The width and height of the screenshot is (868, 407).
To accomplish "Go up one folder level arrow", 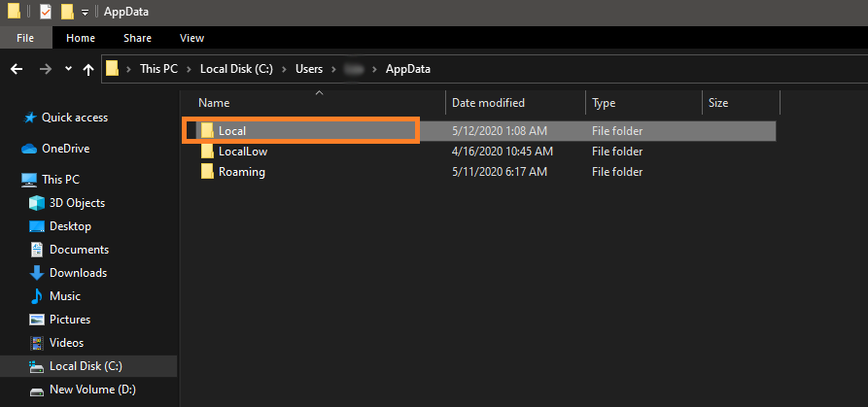I will 88,69.
